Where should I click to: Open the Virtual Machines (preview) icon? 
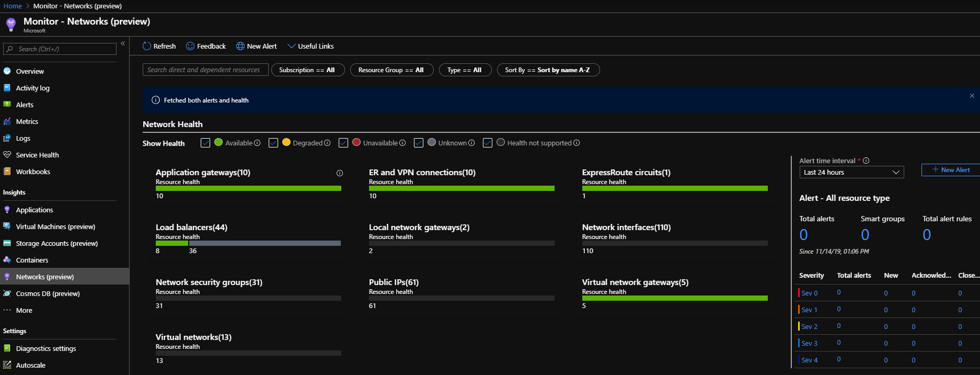coord(7,226)
